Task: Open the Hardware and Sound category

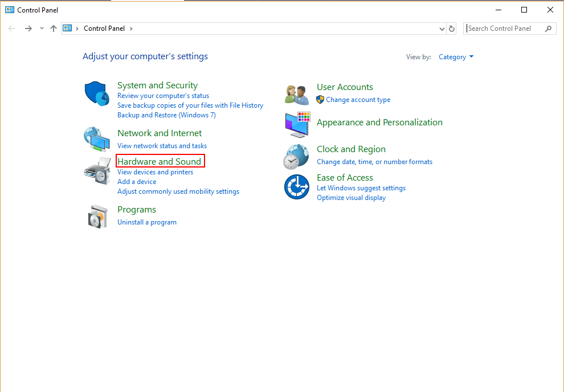Action: click(160, 161)
